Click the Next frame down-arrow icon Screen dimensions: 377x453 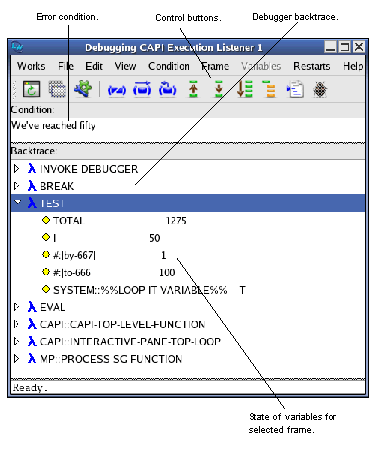pyautogui.click(x=219, y=89)
